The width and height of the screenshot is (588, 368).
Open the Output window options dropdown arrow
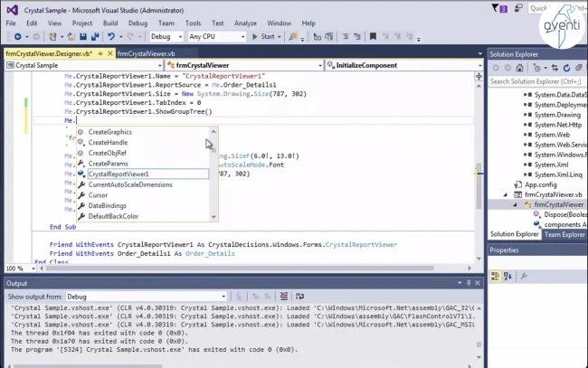point(460,283)
